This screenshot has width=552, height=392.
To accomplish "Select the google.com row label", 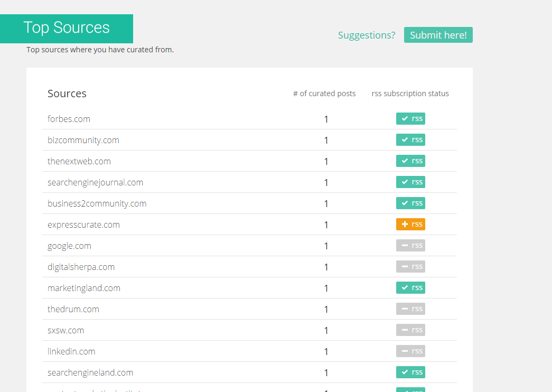I will point(69,246).
